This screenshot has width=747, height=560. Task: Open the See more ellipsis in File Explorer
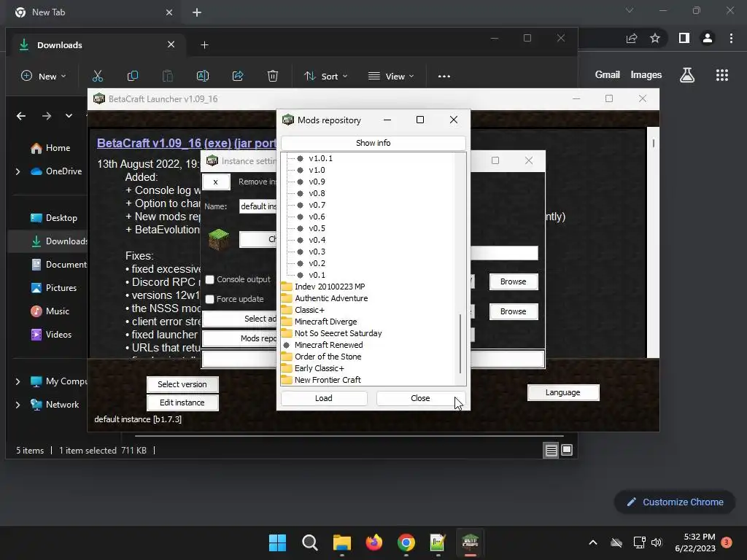444,76
